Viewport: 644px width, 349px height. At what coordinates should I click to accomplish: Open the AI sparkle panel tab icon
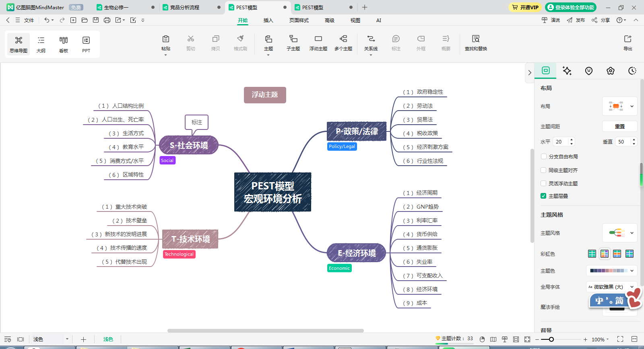pyautogui.click(x=567, y=71)
